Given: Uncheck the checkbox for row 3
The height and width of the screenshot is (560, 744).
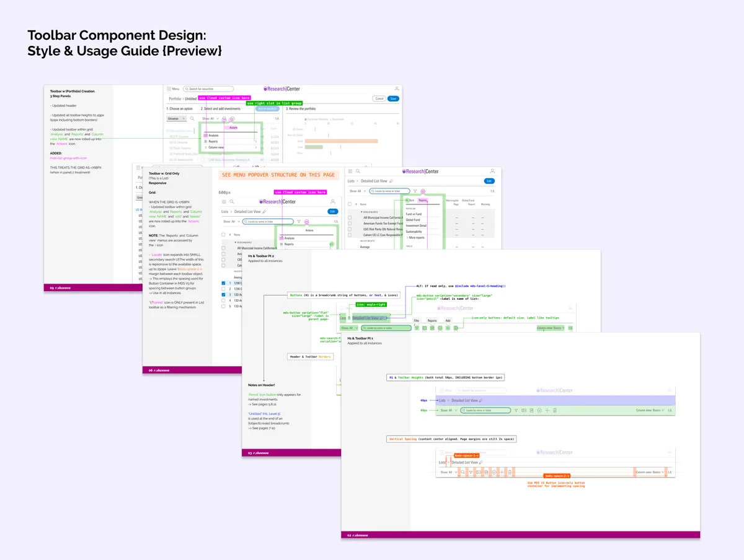Looking at the screenshot, I should click(224, 295).
